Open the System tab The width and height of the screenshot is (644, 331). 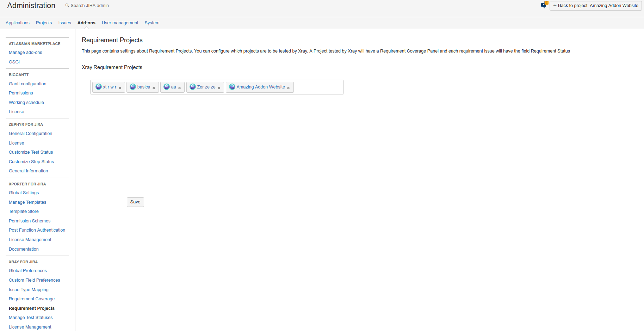(152, 23)
